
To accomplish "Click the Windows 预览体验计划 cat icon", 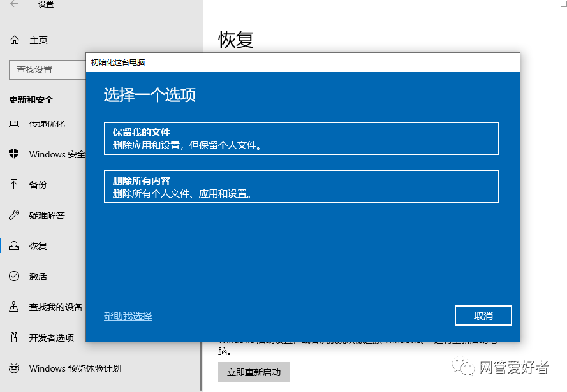I will 14,368.
